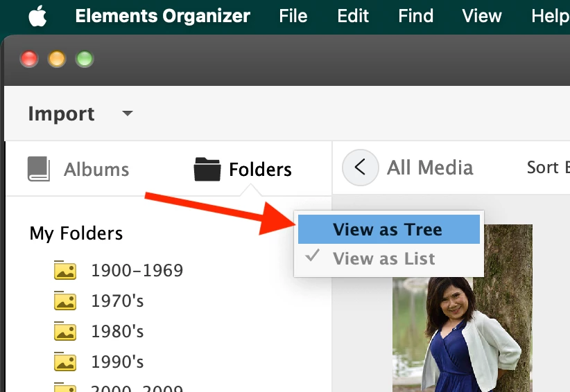Open the Find menu
The width and height of the screenshot is (570, 392).
[415, 16]
